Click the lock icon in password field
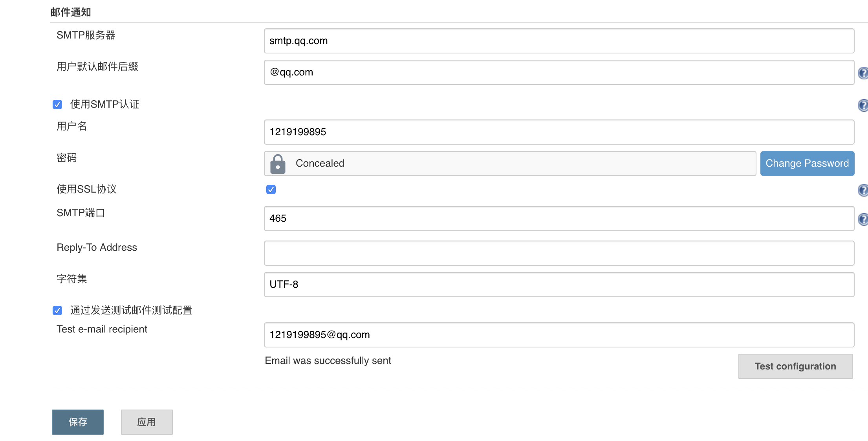Viewport: 868px width, 441px height. coord(278,164)
